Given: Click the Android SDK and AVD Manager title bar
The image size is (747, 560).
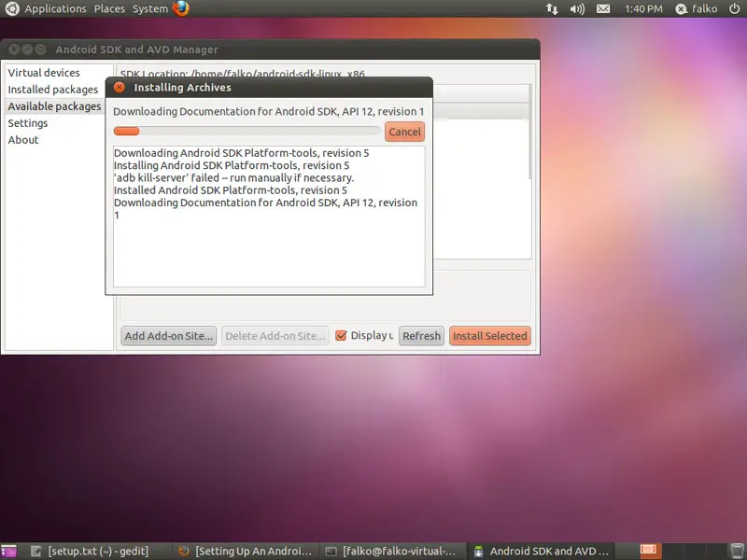Looking at the screenshot, I should click(270, 49).
